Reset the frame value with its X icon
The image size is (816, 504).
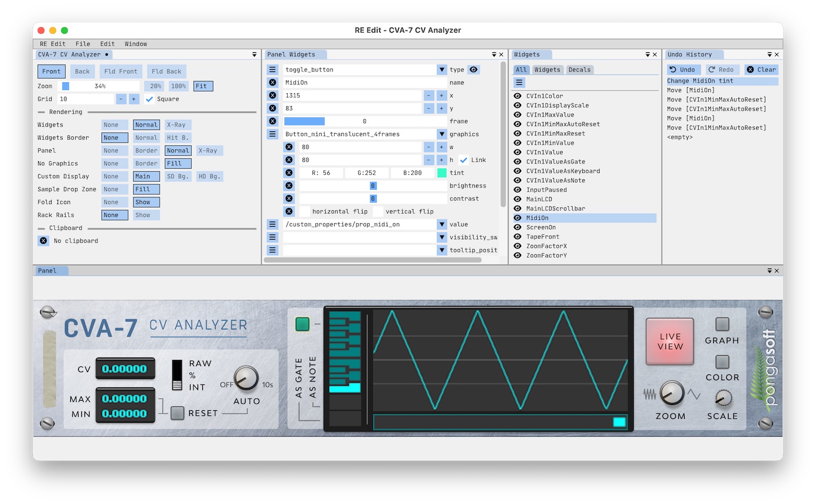(273, 121)
